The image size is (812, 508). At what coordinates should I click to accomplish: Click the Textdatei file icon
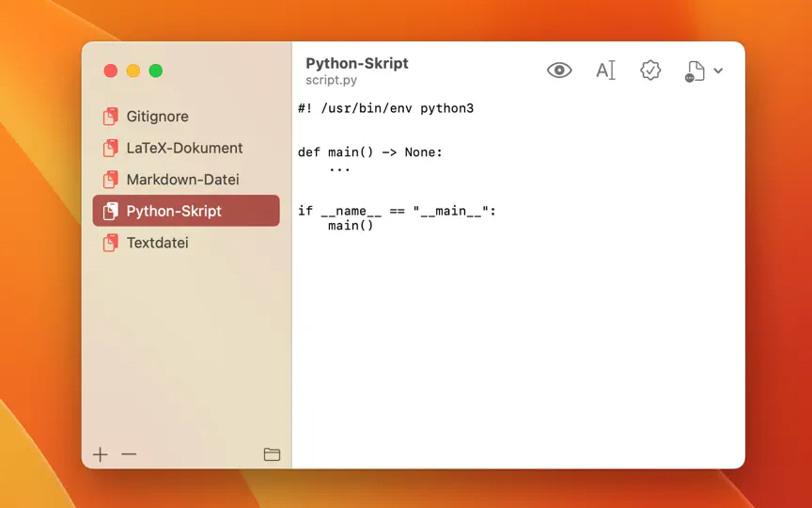point(110,243)
